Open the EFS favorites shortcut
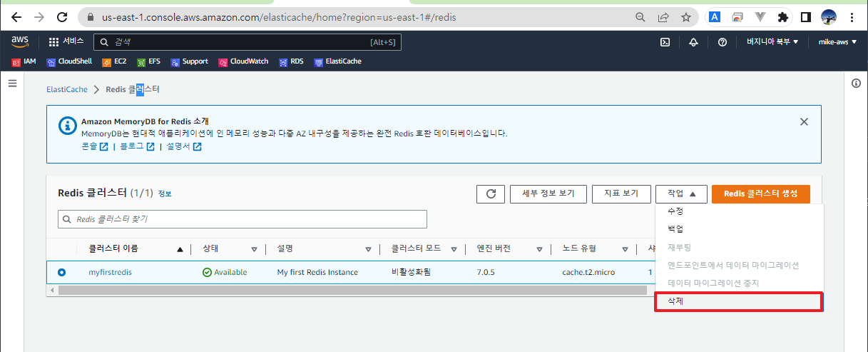The width and height of the screenshot is (868, 352). pos(149,61)
